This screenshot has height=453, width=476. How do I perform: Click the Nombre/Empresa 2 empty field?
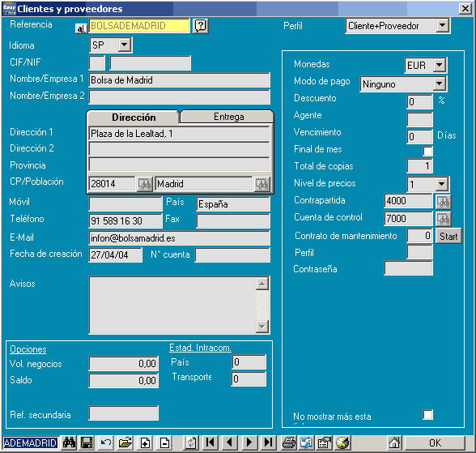pos(179,97)
